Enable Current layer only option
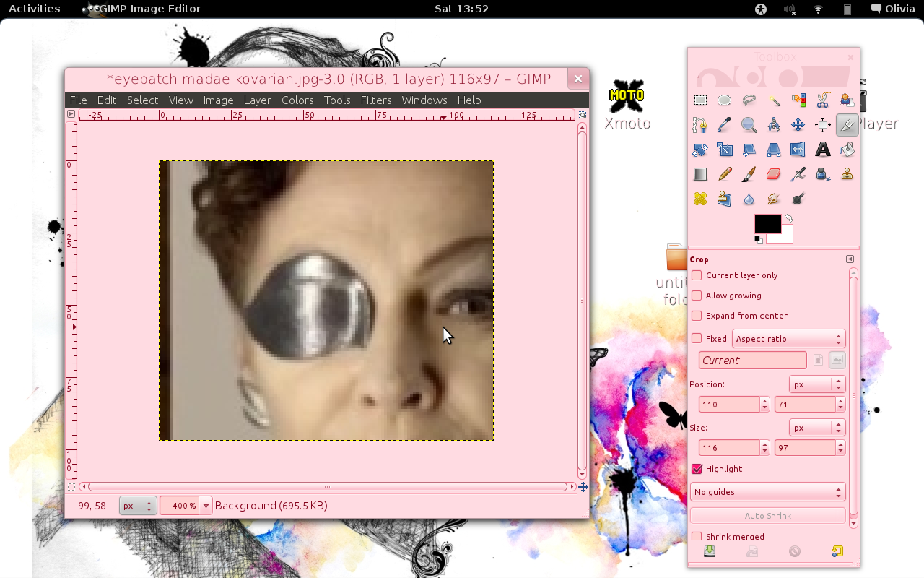The image size is (924, 578). pos(697,275)
